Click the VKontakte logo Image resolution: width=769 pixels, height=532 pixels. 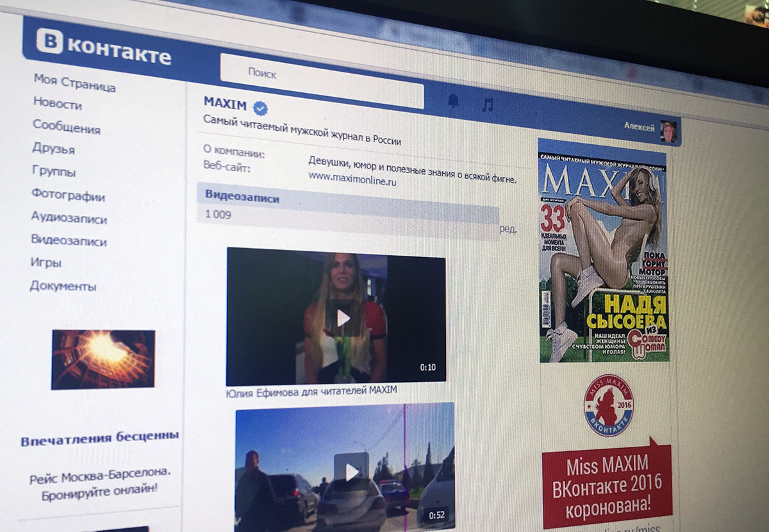pos(104,49)
